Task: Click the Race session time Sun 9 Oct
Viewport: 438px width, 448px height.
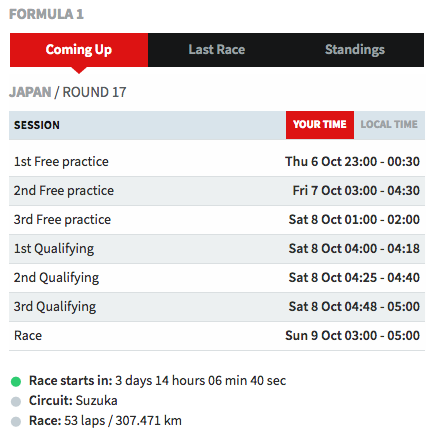Action: click(352, 336)
